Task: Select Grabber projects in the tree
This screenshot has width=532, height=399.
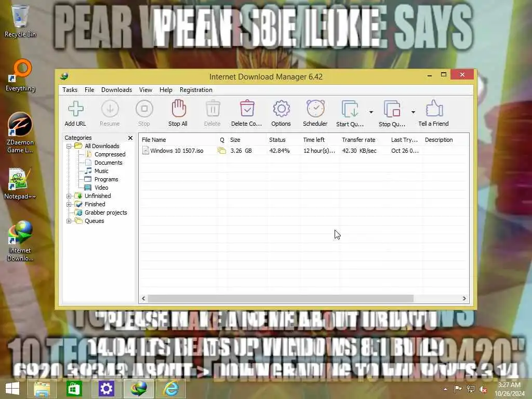Action: pos(105,212)
